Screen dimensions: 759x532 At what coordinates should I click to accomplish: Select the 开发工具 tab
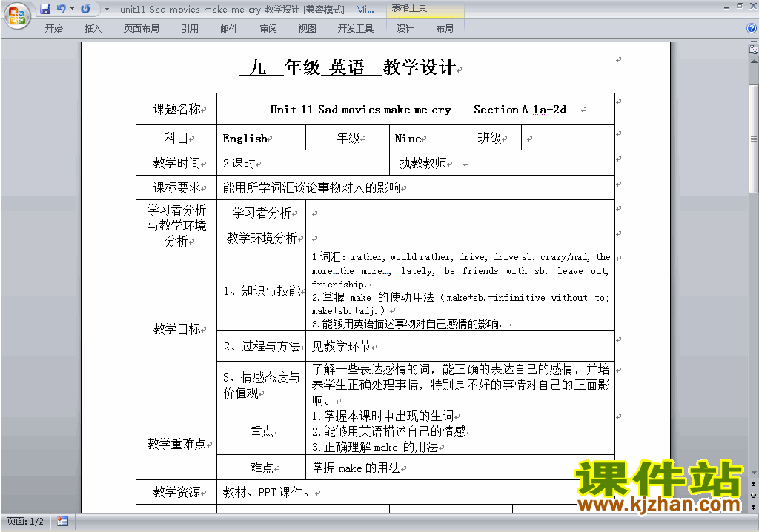[x=356, y=29]
